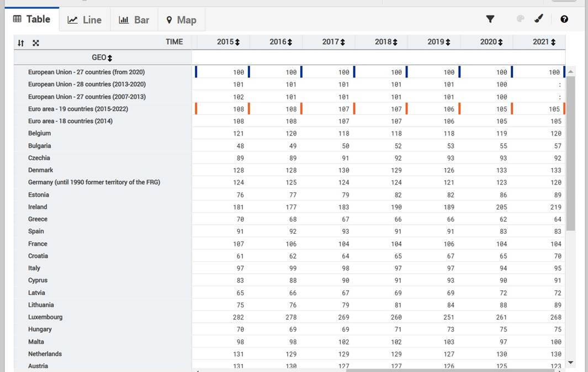Click the blue European Union 27 highlight marker
Viewport: 588px width, 372px height.
(196, 72)
